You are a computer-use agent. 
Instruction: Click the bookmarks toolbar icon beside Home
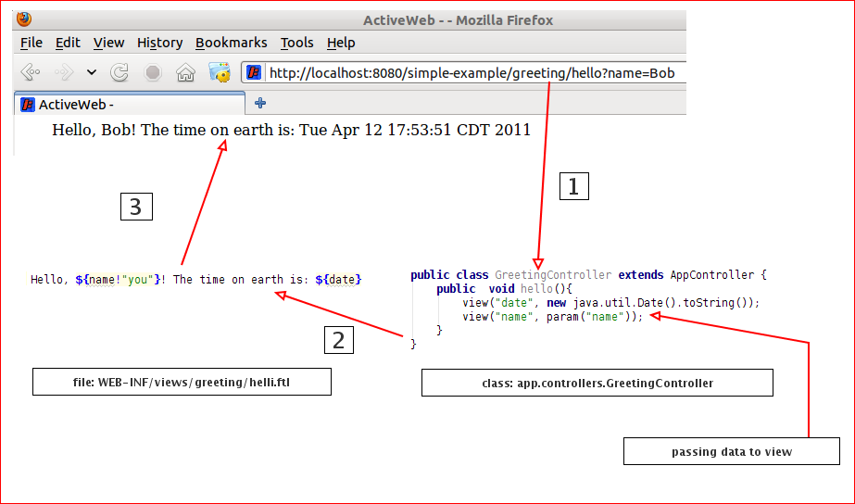click(220, 72)
